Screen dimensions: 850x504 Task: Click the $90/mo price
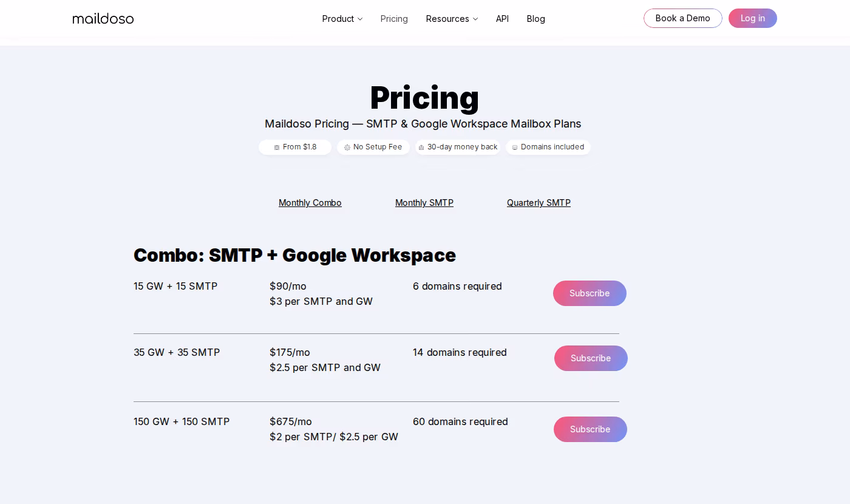point(288,286)
